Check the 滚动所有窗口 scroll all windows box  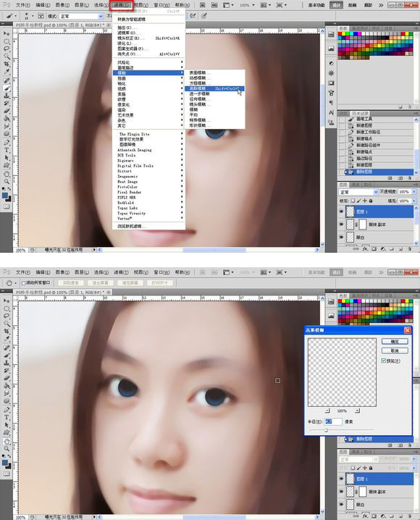click(x=24, y=283)
